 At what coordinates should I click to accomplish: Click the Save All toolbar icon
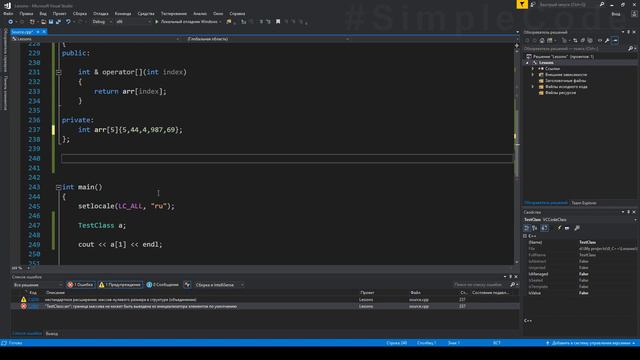click(58, 22)
